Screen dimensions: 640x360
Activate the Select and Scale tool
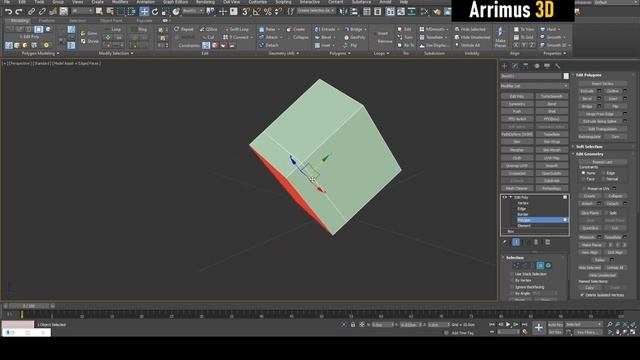(x=165, y=12)
